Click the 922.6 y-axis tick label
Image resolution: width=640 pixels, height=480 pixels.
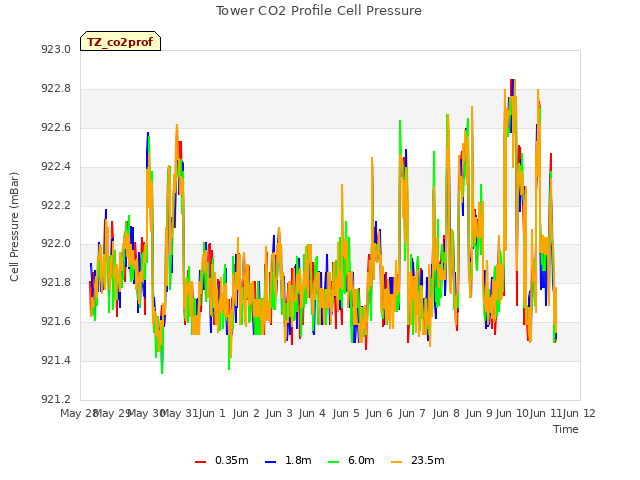56,128
